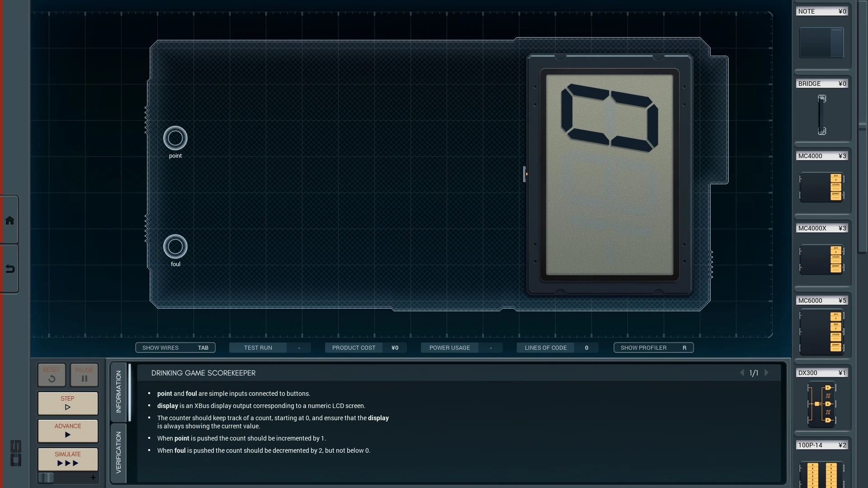Select the BRIDGE component
The width and height of the screenshot is (868, 488).
(821, 114)
